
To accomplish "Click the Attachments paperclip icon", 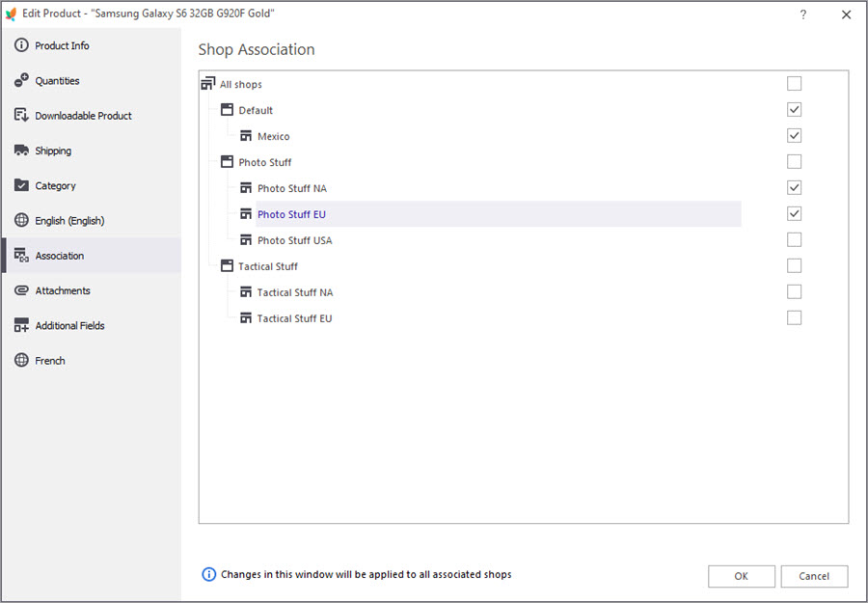I will pos(21,290).
